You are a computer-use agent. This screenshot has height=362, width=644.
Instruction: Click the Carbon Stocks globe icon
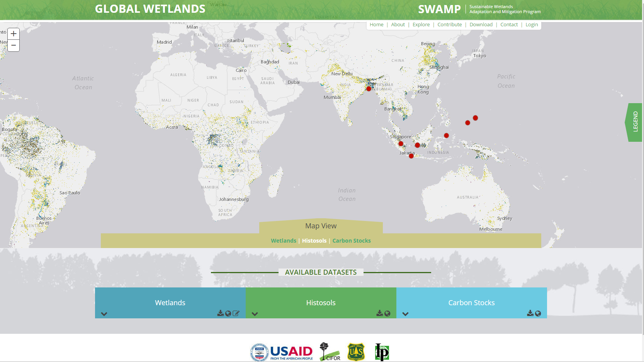coord(538,314)
